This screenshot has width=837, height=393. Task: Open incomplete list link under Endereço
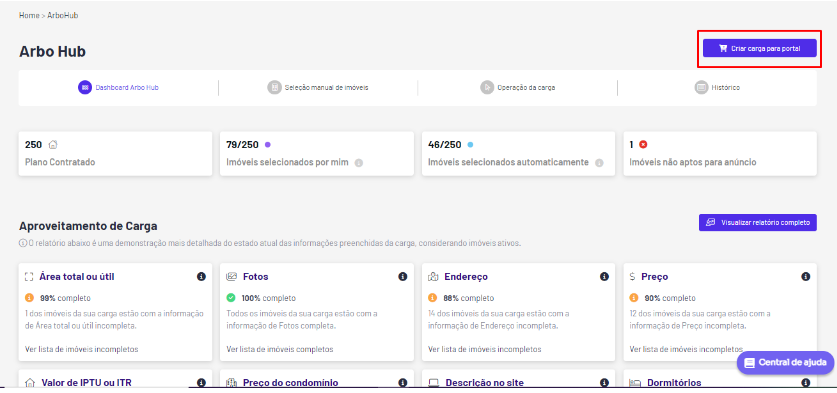coord(485,349)
